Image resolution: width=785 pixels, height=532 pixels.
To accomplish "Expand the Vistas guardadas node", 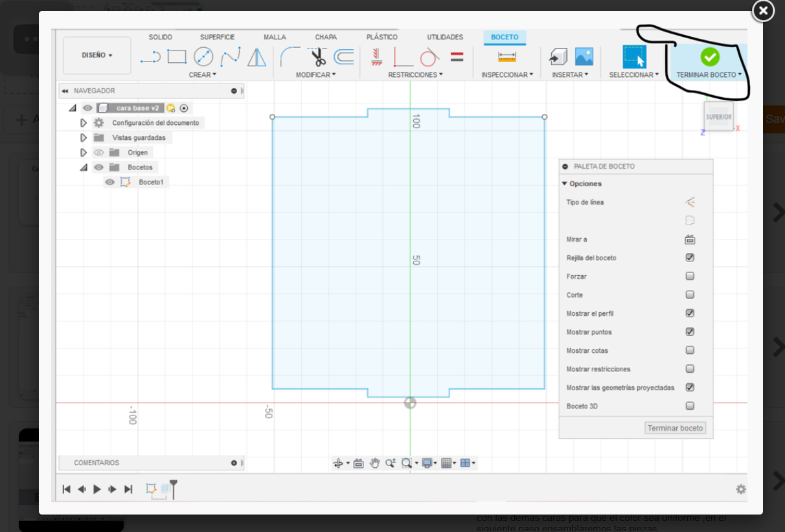I will click(x=84, y=138).
